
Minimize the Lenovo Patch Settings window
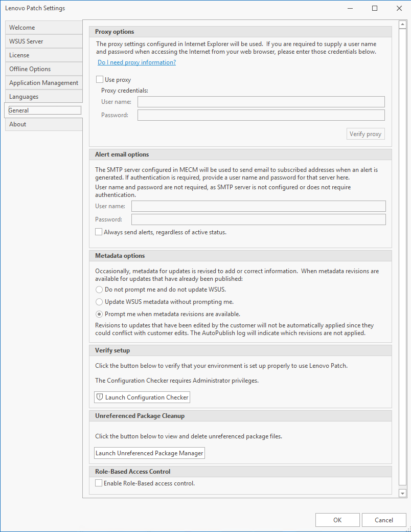(350, 8)
